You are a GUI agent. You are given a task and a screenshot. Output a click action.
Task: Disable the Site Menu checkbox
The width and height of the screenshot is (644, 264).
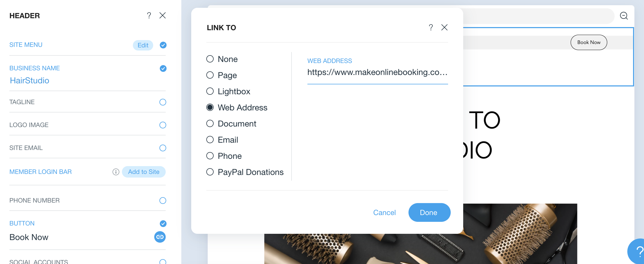coord(163,45)
